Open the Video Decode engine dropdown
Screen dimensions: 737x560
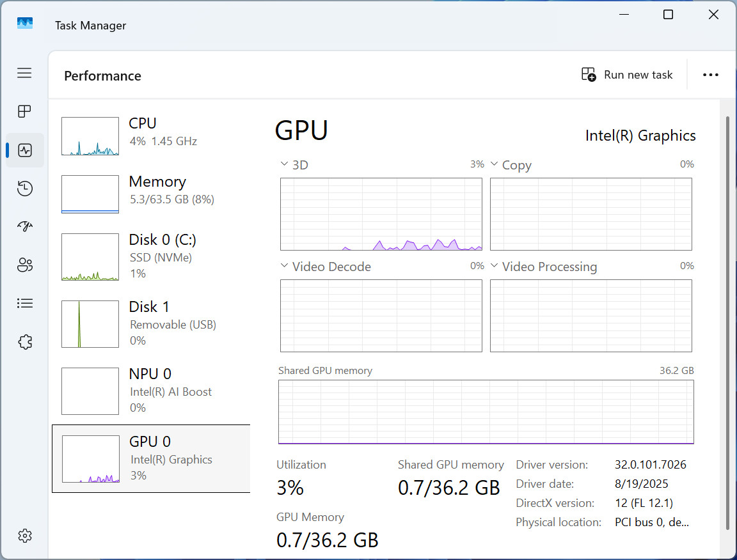284,265
